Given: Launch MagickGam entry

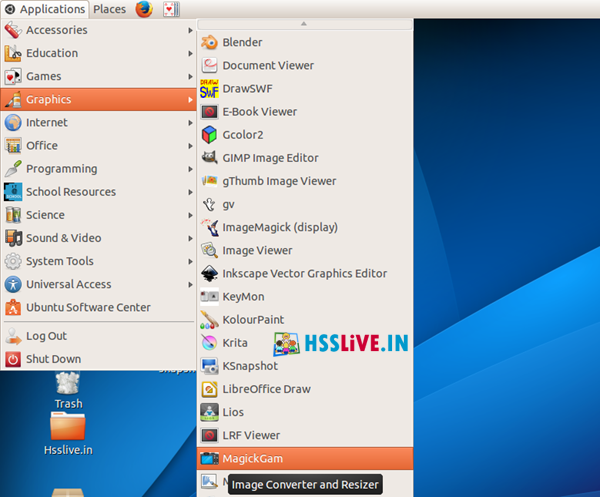Looking at the screenshot, I should point(305,458).
